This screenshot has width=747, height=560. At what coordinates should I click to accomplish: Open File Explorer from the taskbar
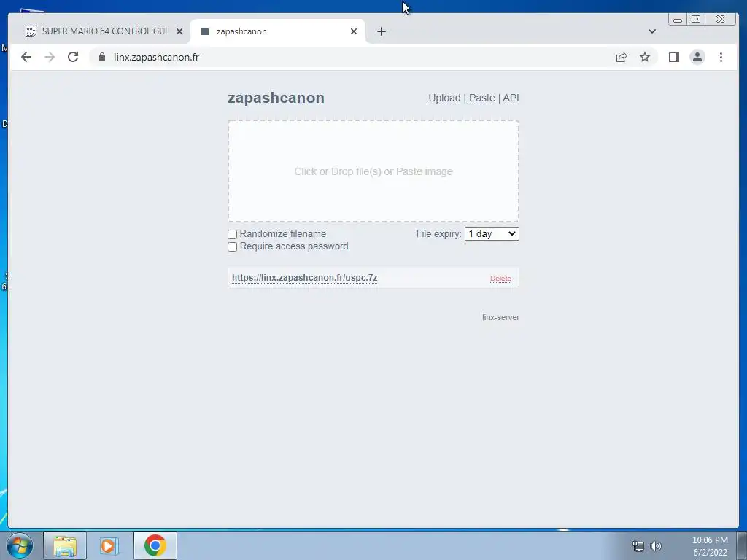pos(65,545)
